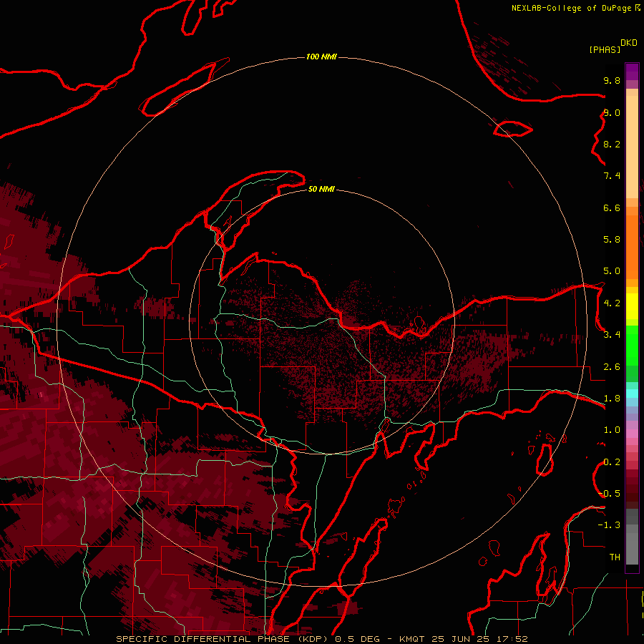Select the pink segment of the color scale

coord(632,434)
